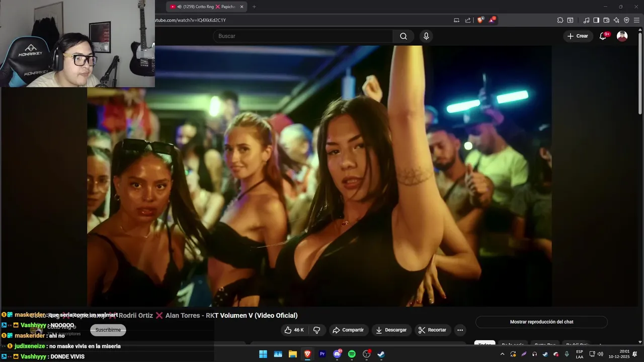
Task: Open YouTube notifications bell
Action: pos(603,36)
